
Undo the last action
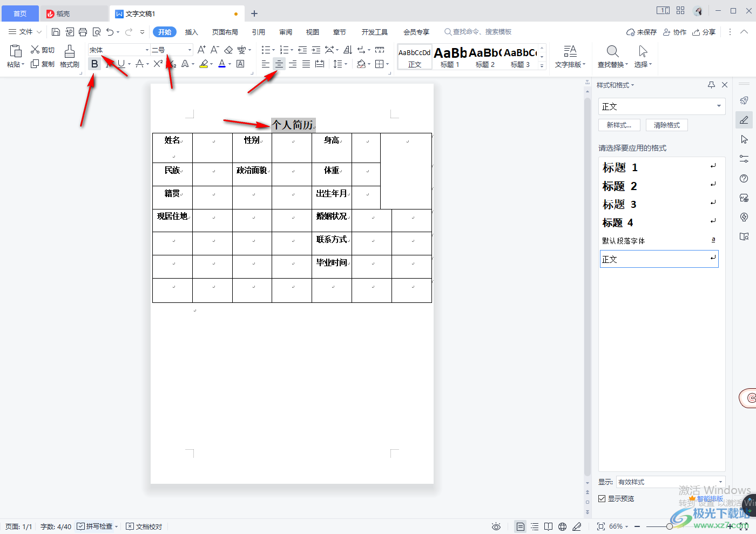pos(110,32)
